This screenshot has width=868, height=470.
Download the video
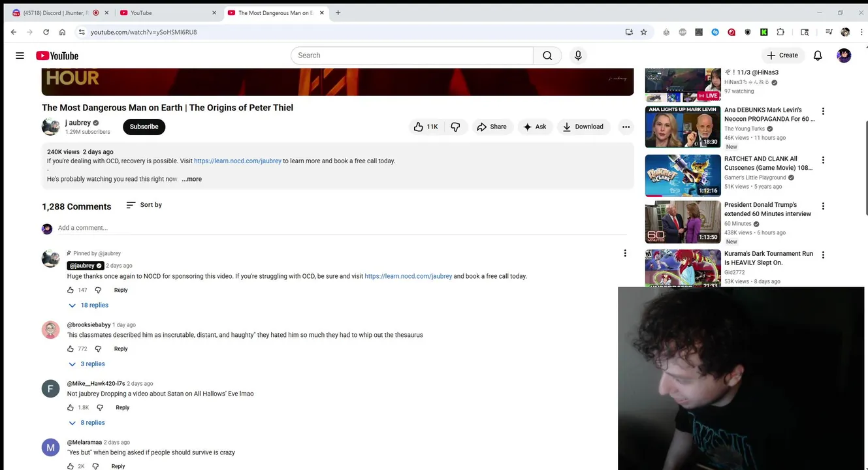583,127
